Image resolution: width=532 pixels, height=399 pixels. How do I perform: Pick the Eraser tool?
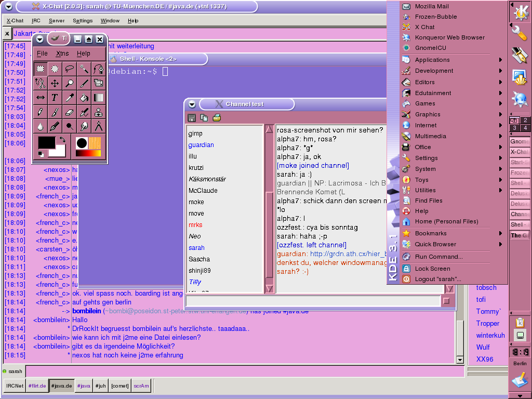click(70, 112)
